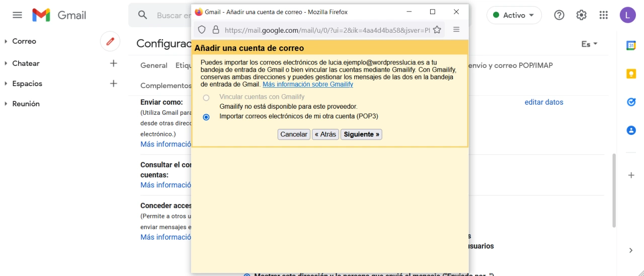Open Más información link under Consultar el correo
The height and width of the screenshot is (276, 644).
tap(166, 185)
